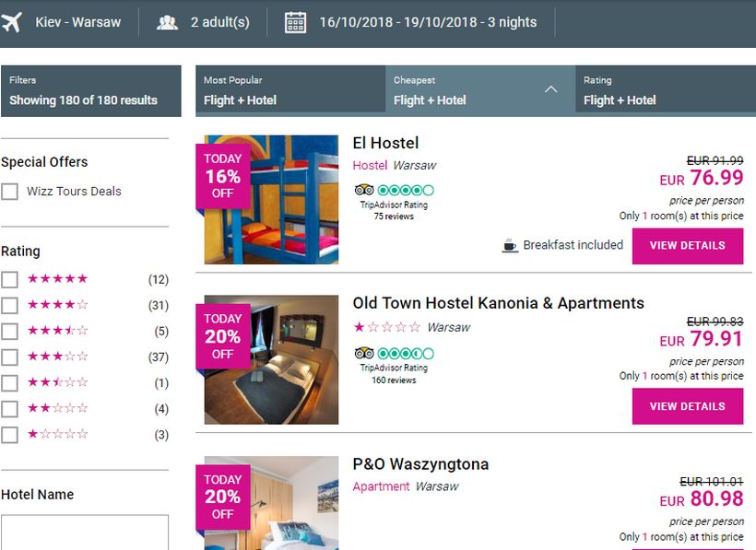Select the Rating Flight + Hotel tab

[664, 90]
